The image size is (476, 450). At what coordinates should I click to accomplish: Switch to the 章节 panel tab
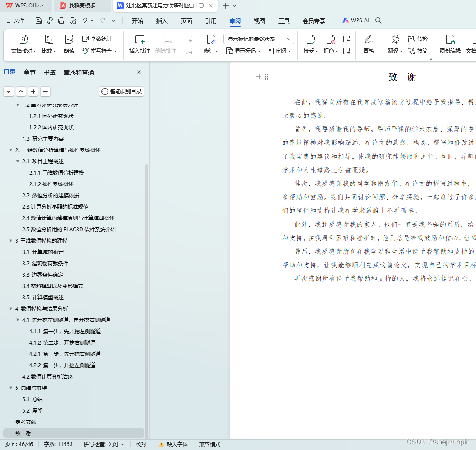29,72
